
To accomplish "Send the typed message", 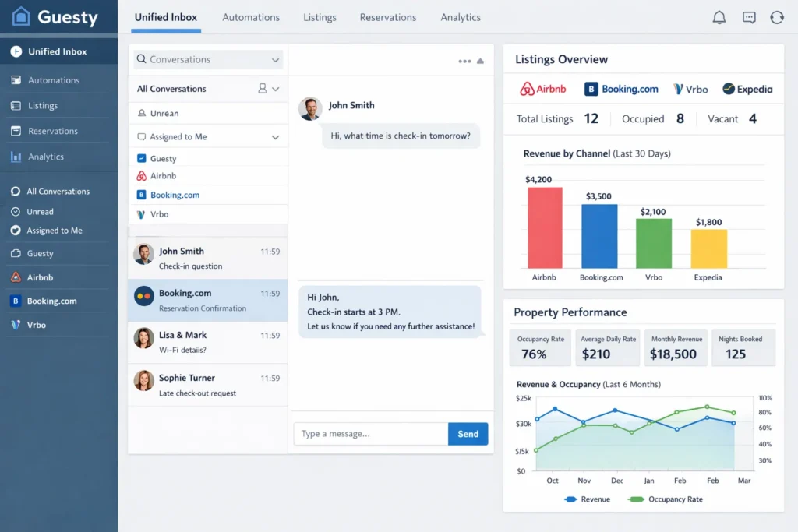I will point(468,434).
